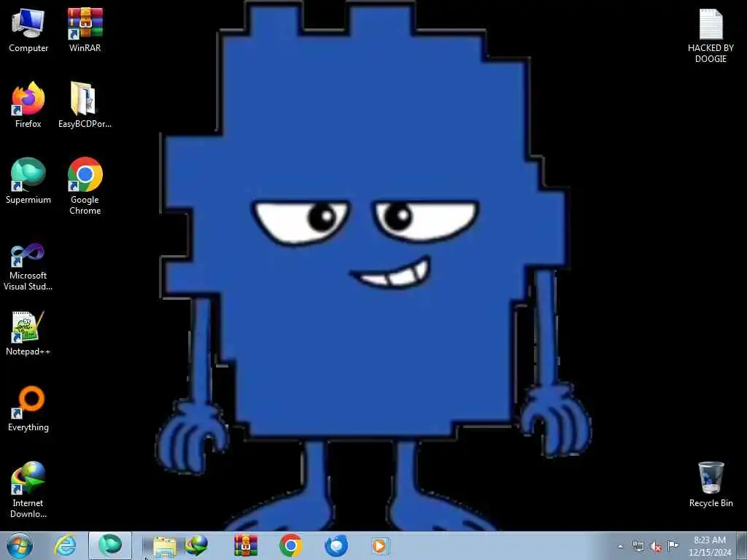Open the clock showing 8:23 AM
747x560 pixels.
tap(709, 546)
